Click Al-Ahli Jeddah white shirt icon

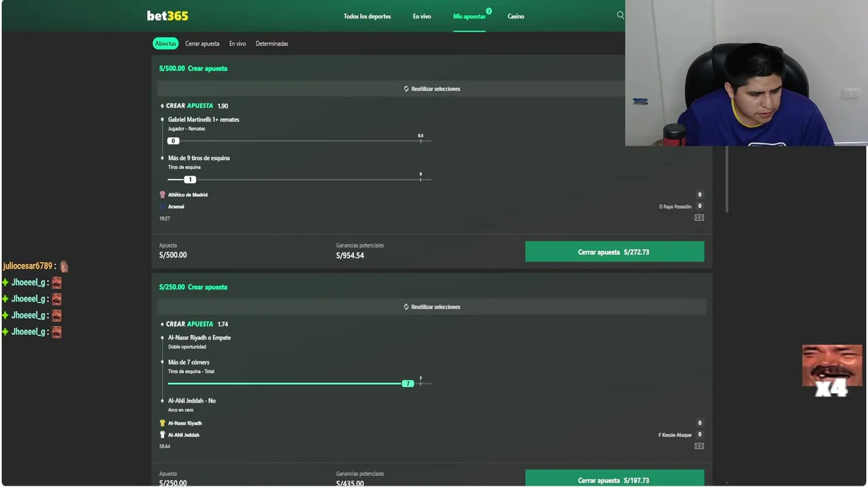point(163,434)
